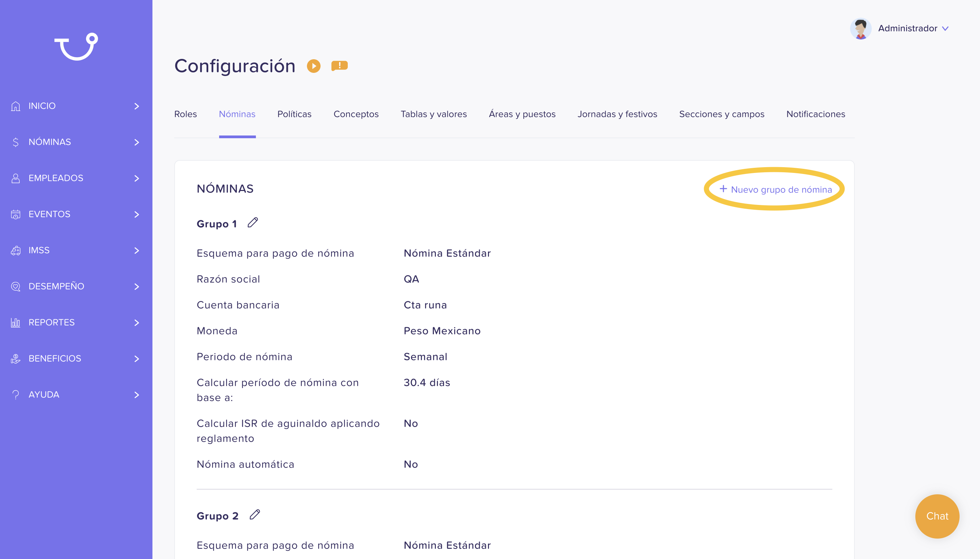Switch to the Tablas y valores tab
The width and height of the screenshot is (980, 559).
point(434,114)
